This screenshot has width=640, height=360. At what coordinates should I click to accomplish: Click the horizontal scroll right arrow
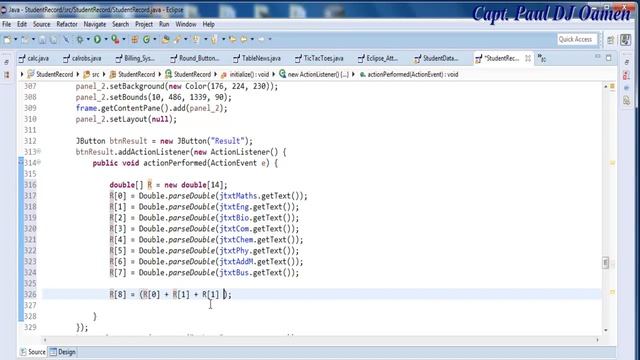pyautogui.click(x=597, y=340)
